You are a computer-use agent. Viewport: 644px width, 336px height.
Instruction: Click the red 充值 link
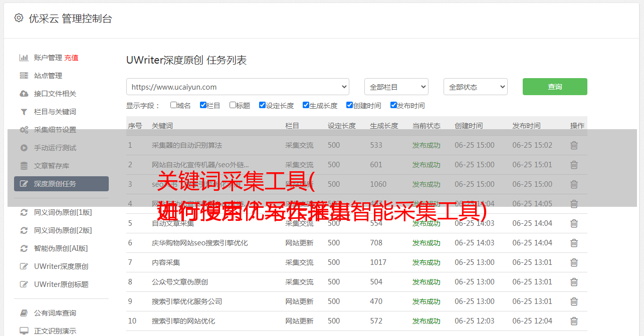tap(71, 58)
